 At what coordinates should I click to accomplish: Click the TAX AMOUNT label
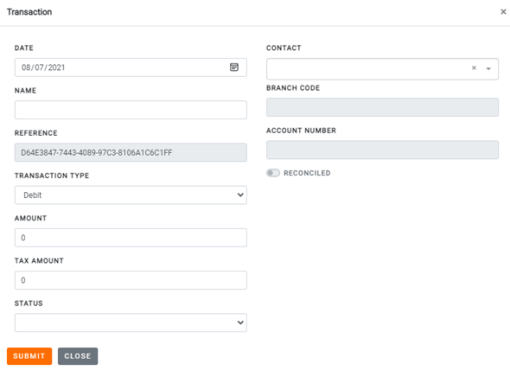(x=39, y=261)
